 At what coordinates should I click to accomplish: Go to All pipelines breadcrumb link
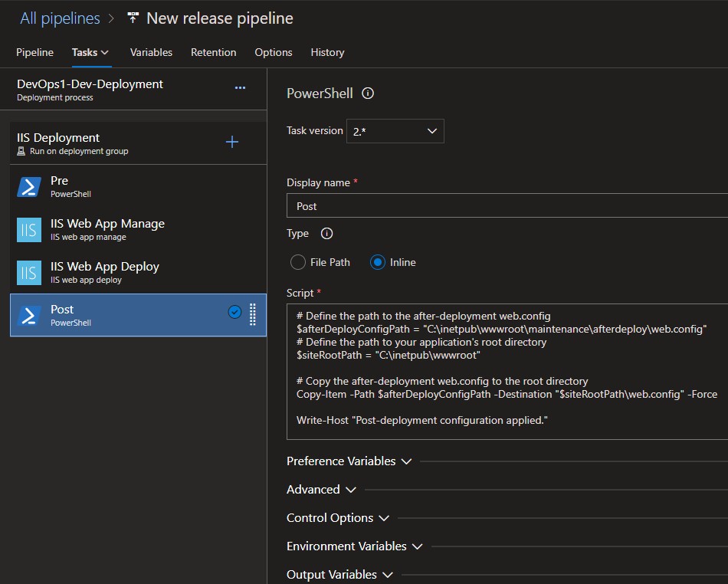(60, 18)
